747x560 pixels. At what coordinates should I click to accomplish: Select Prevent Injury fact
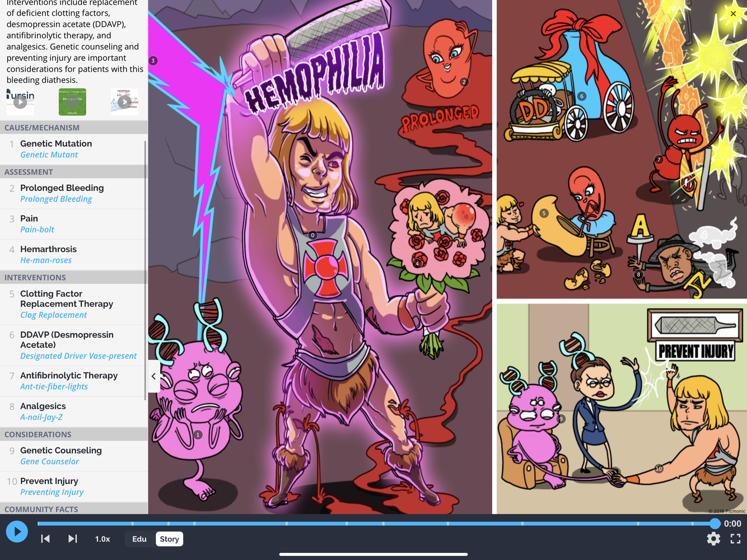pyautogui.click(x=74, y=487)
